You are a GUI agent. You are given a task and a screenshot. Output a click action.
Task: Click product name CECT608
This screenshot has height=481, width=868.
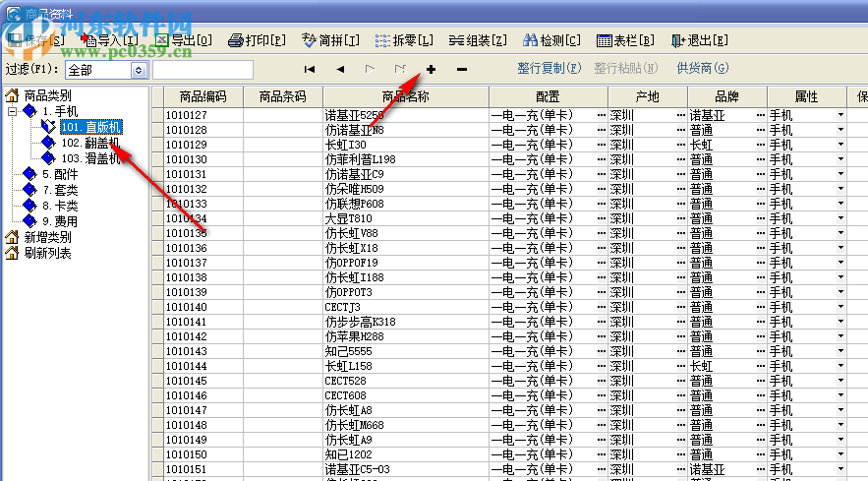(x=345, y=395)
